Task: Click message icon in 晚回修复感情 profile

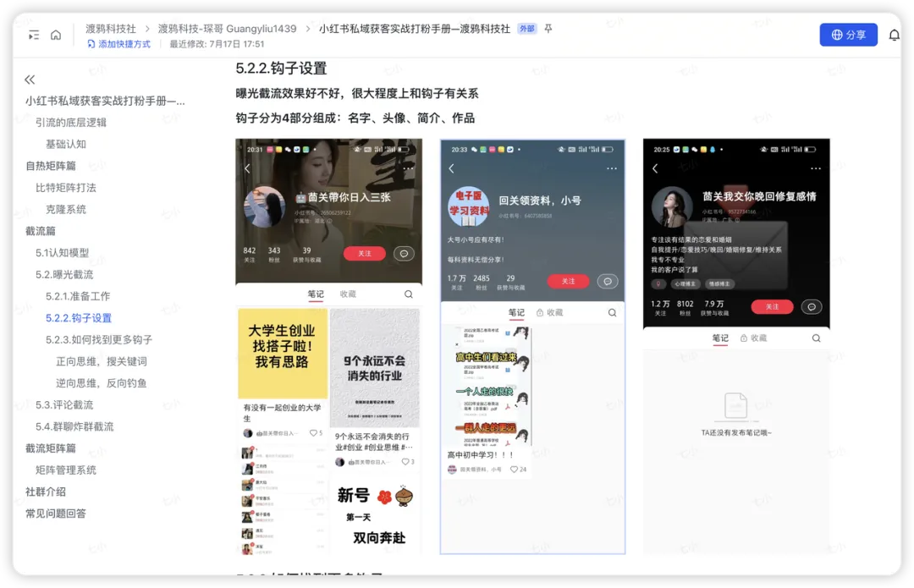Action: 812,306
